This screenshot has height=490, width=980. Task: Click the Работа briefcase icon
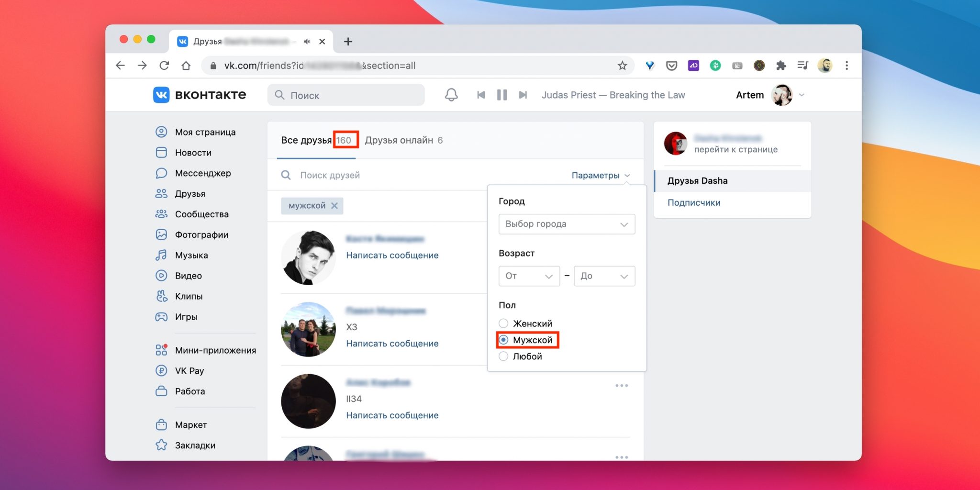(161, 391)
